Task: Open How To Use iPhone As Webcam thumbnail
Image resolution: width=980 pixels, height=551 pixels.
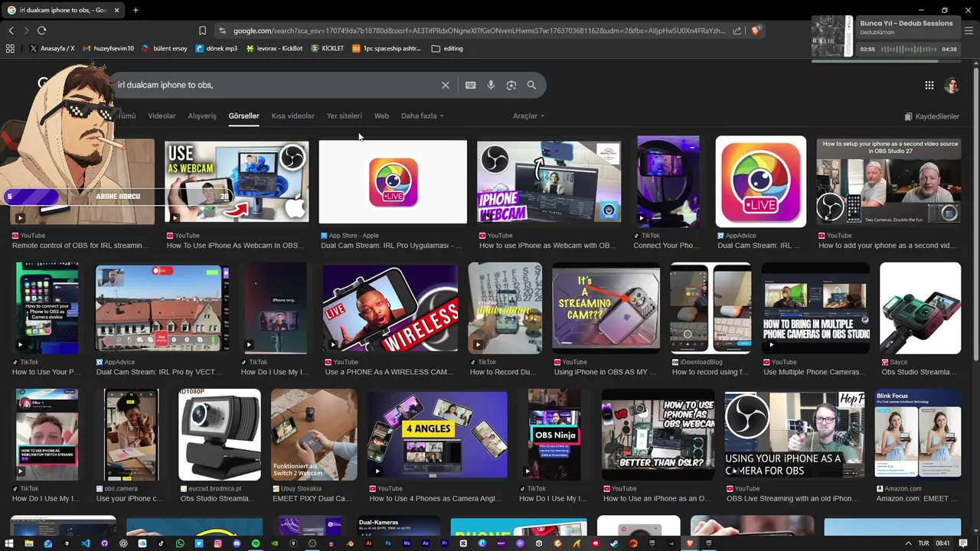Action: [x=237, y=182]
